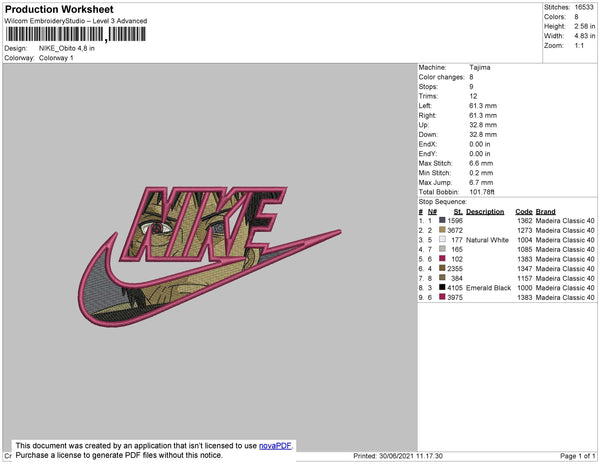Click the Colors value in the header
Screen dimensions: 600x464
[x=576, y=17]
